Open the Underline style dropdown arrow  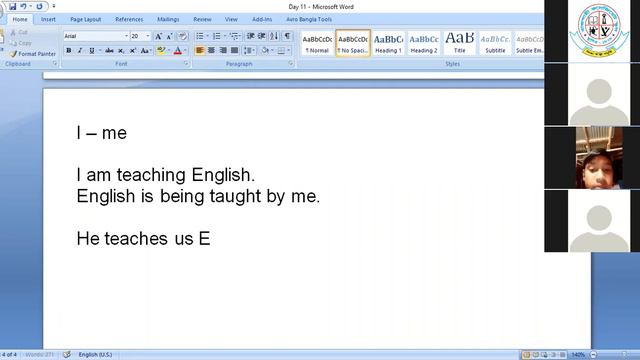pos(100,51)
